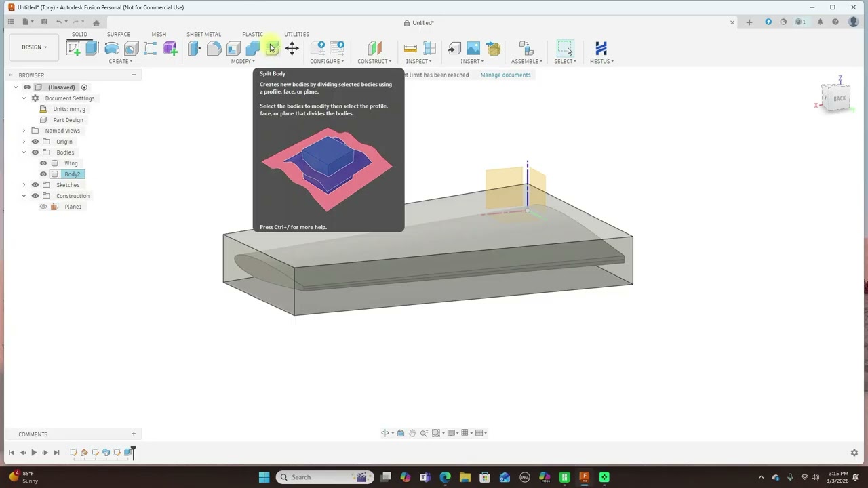Play the design timeline
Image resolution: width=868 pixels, height=488 pixels.
(x=34, y=452)
